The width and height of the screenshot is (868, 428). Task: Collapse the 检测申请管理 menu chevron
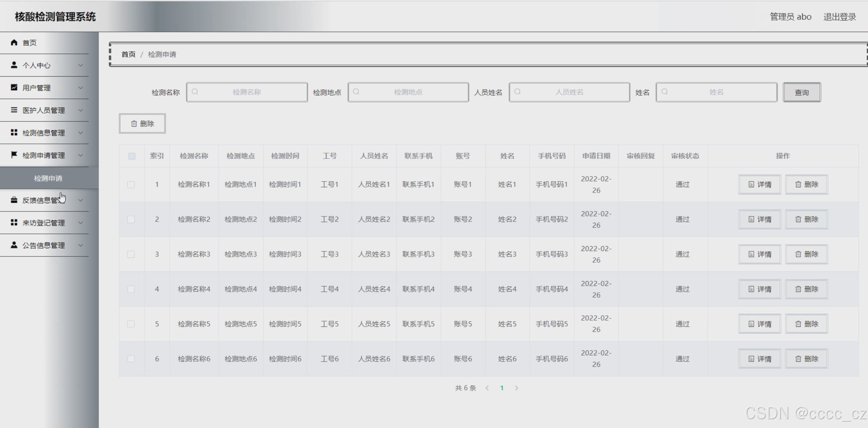point(81,155)
